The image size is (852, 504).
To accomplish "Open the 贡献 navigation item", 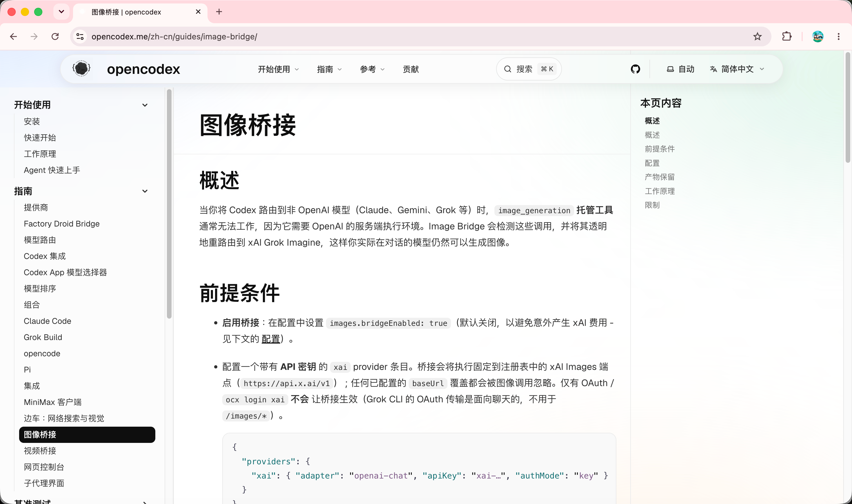I will point(411,69).
